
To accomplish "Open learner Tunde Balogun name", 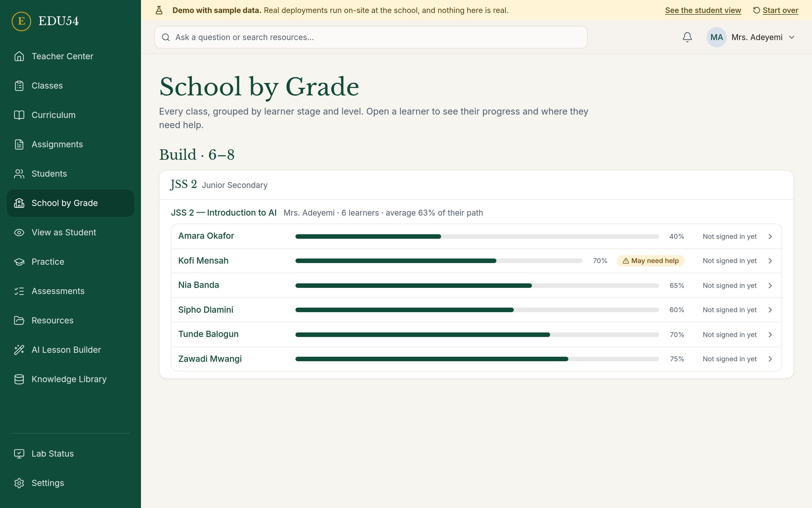I will point(208,334).
